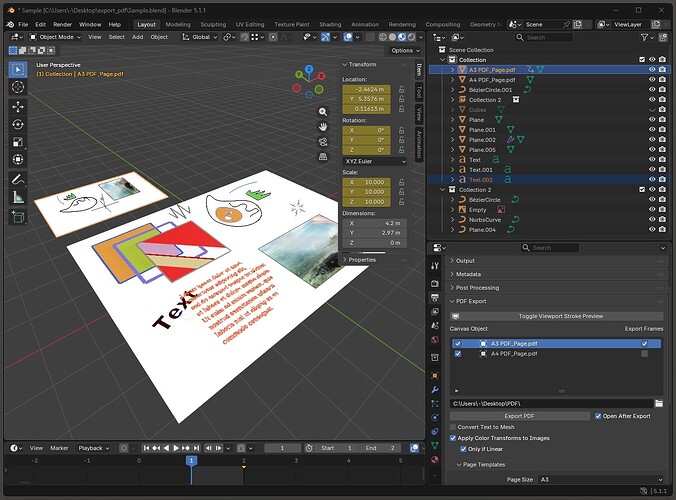The image size is (676, 500).
Task: Open the Material properties tab icon
Action: click(435, 459)
